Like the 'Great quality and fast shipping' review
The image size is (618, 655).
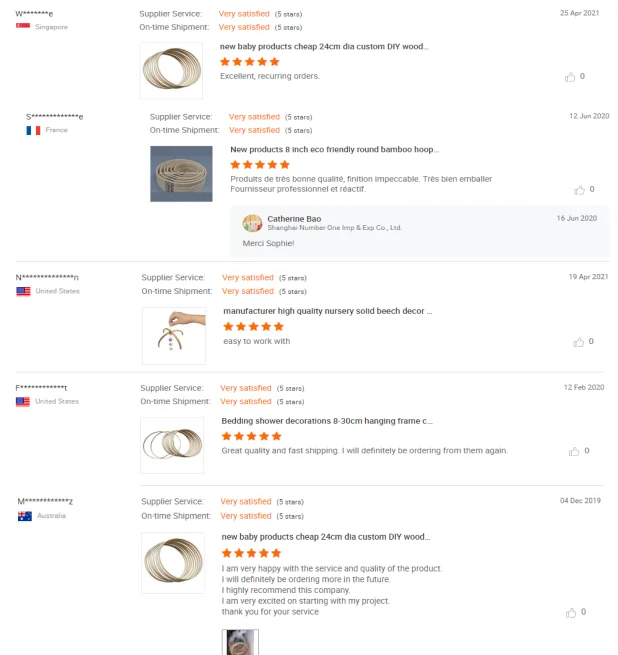pyautogui.click(x=574, y=451)
